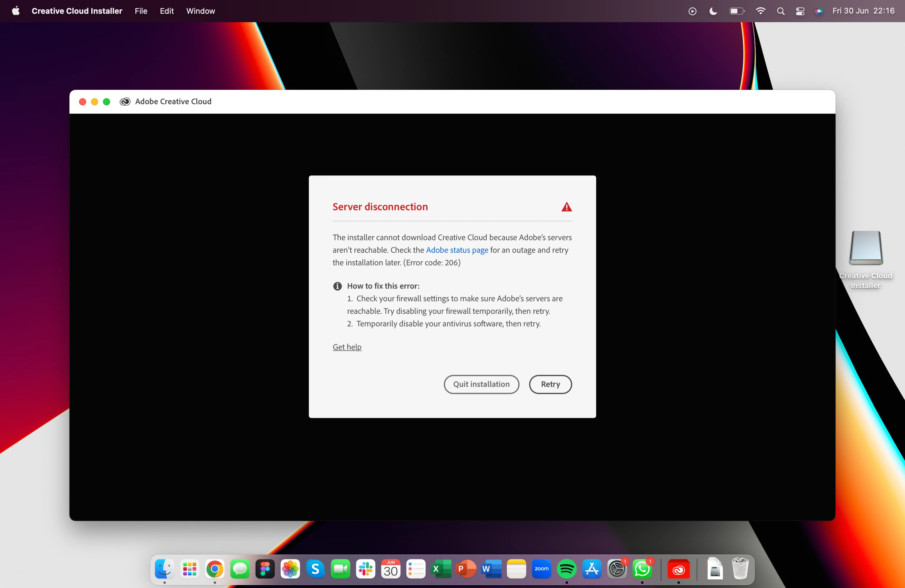Screen dimensions: 905x588
Task: Open the File menu
Action: [141, 11]
